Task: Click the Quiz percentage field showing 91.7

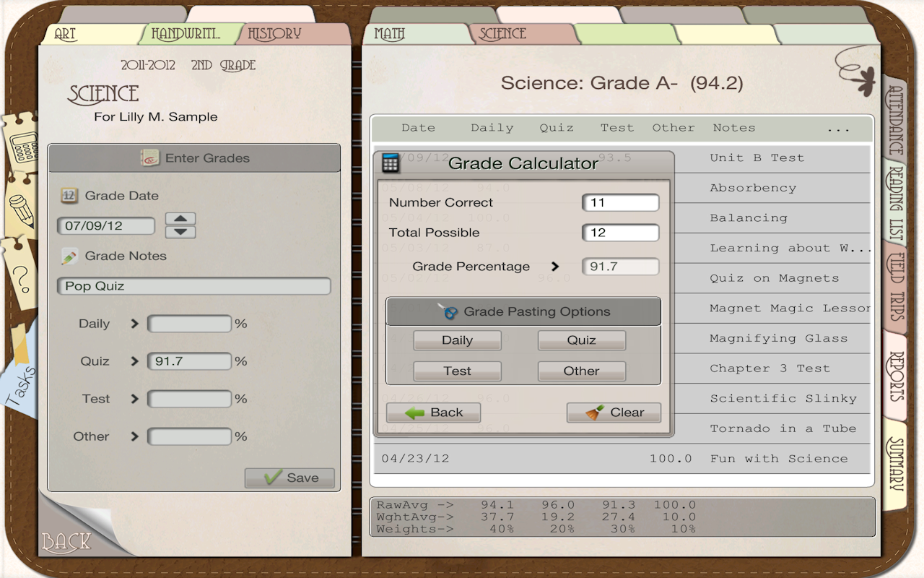Action: pos(189,361)
